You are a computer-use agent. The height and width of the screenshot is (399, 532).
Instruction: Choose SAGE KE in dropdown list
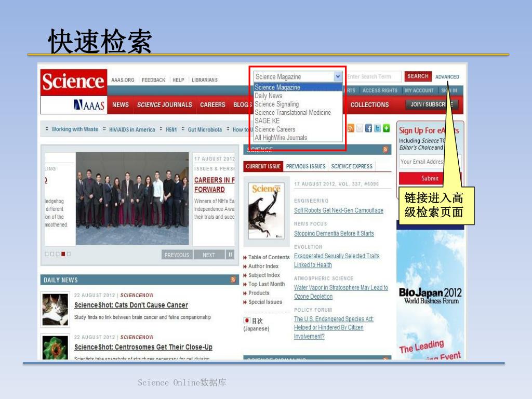pyautogui.click(x=268, y=121)
